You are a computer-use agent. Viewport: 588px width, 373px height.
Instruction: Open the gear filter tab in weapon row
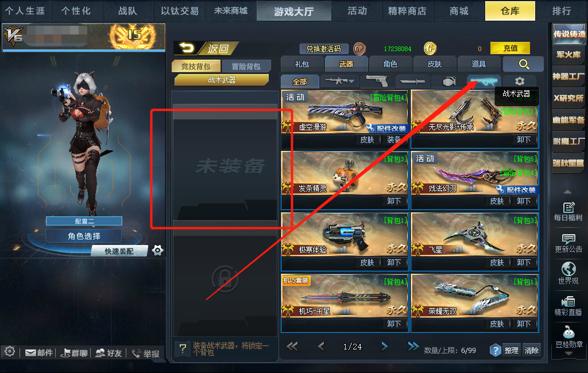coord(519,81)
